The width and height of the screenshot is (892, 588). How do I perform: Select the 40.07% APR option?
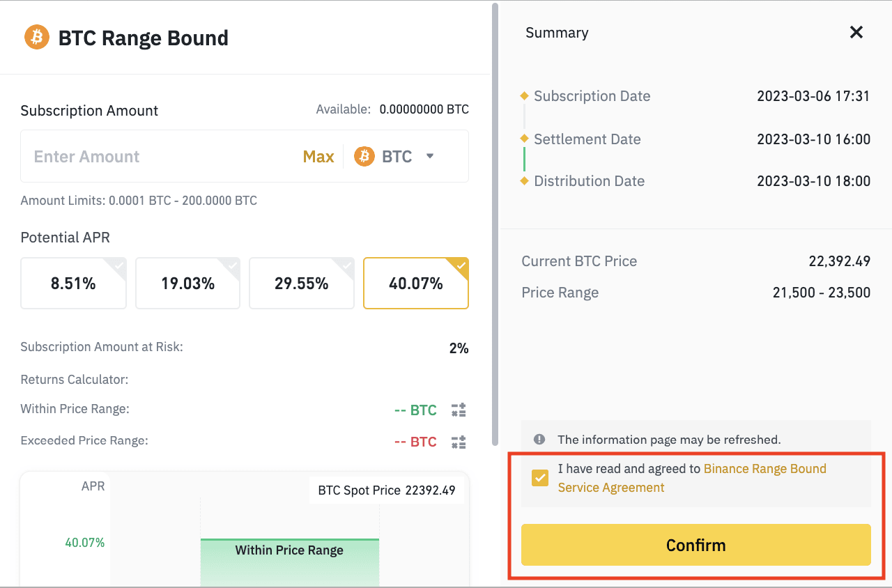[x=416, y=284]
